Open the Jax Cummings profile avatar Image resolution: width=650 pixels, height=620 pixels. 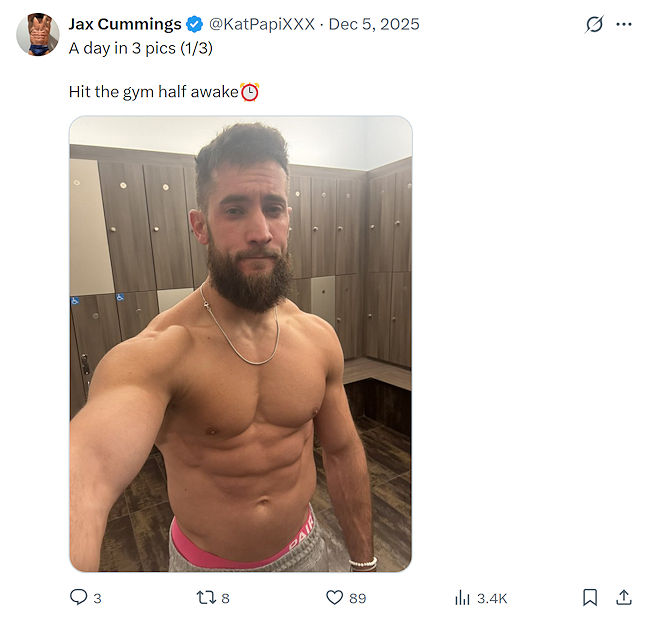(38, 34)
